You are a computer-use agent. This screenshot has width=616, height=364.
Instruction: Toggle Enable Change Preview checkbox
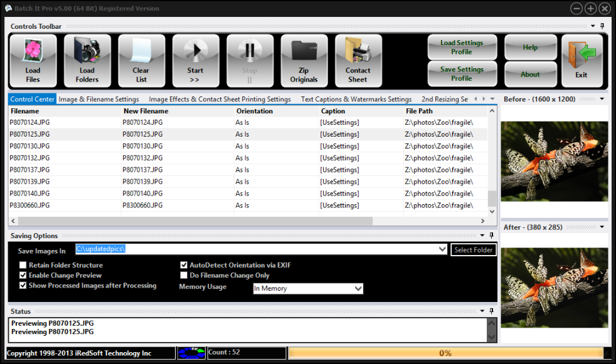click(x=23, y=276)
